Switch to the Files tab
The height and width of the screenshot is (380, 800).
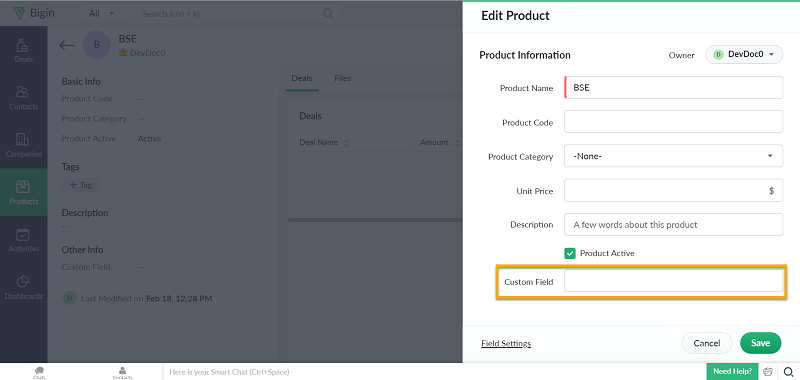pyautogui.click(x=342, y=79)
